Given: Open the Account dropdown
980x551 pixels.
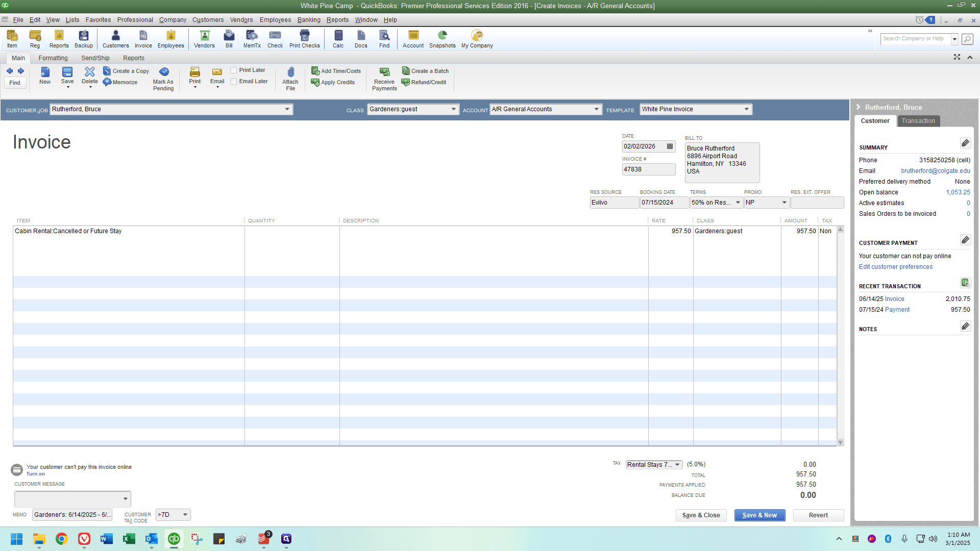Looking at the screenshot, I should (x=597, y=109).
